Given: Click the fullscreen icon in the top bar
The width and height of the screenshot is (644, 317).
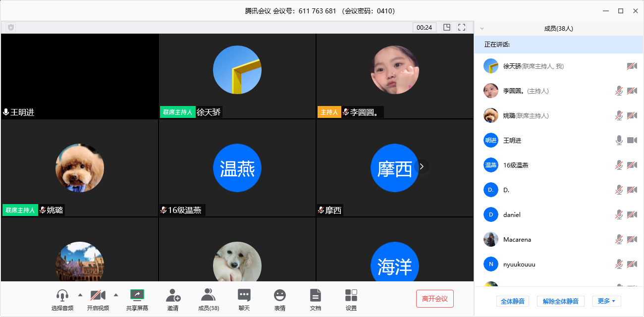Looking at the screenshot, I should coord(462,27).
